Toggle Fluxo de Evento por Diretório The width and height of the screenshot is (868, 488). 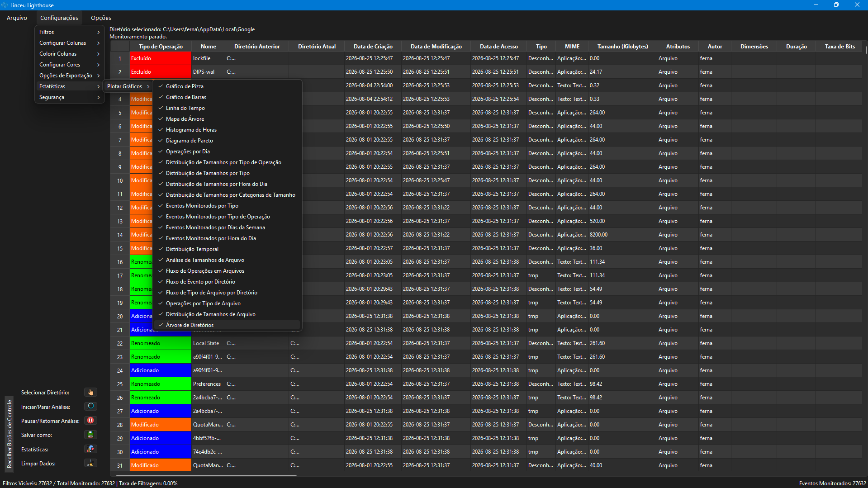click(x=227, y=281)
